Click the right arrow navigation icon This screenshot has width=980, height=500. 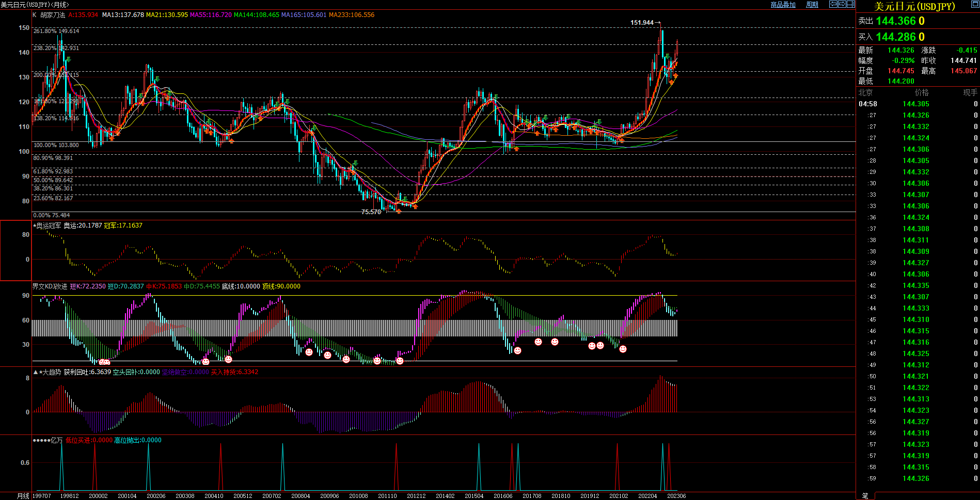point(842,4)
